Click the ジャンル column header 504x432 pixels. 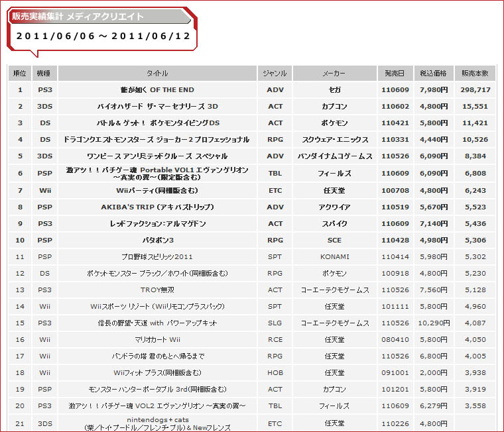point(275,74)
